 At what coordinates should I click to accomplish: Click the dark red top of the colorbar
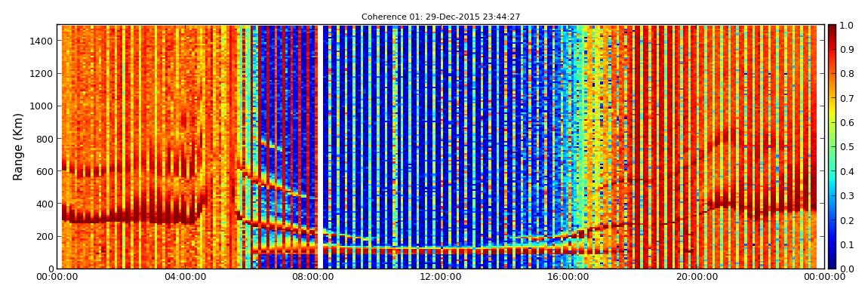[x=832, y=31]
